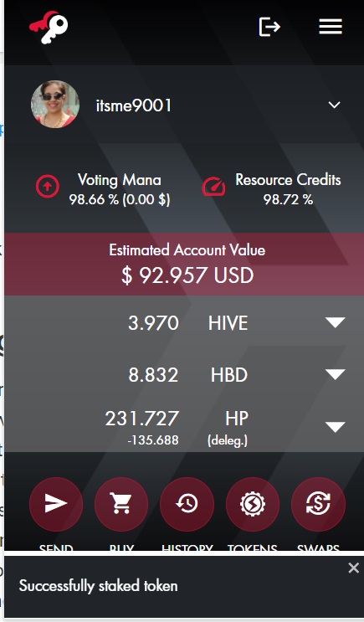The height and width of the screenshot is (622, 364).
Task: Expand the account selector chevron
Action: [x=334, y=105]
